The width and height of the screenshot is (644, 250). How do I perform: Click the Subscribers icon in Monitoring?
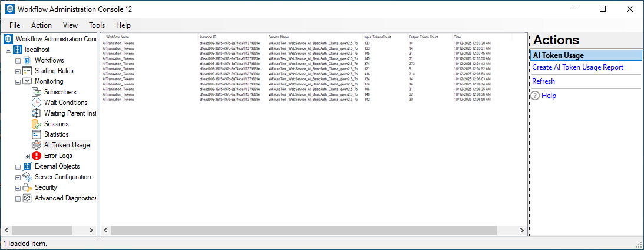(x=36, y=92)
